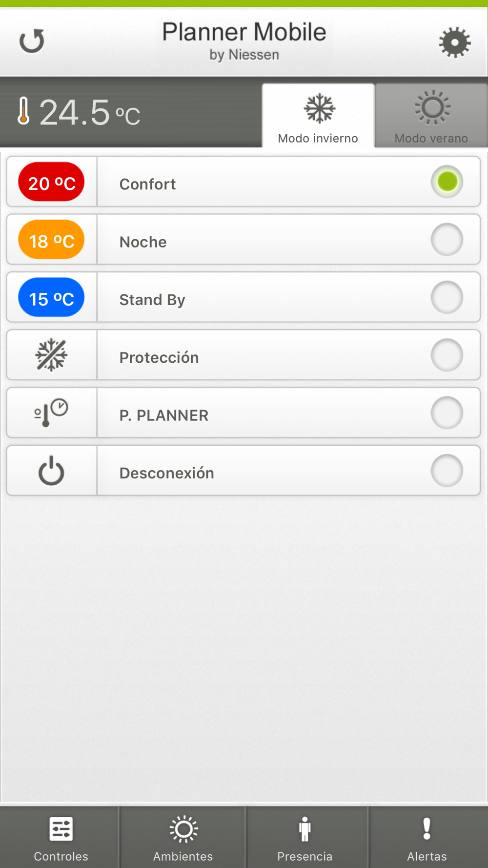This screenshot has height=868, width=488.
Task: Tap the snowflake icon in Modo invierno
Action: [319, 108]
